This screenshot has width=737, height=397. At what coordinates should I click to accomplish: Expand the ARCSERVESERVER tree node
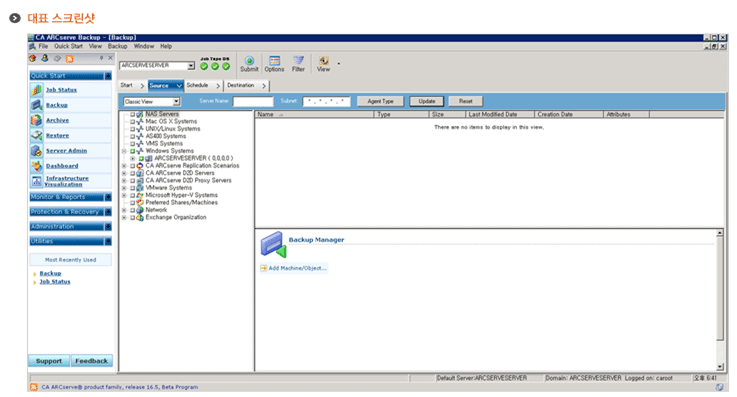click(133, 158)
